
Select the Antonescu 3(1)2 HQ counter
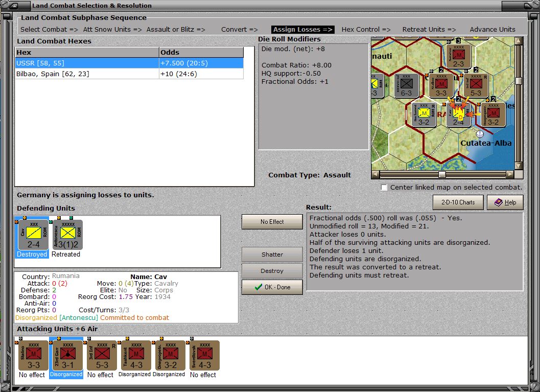(68, 235)
